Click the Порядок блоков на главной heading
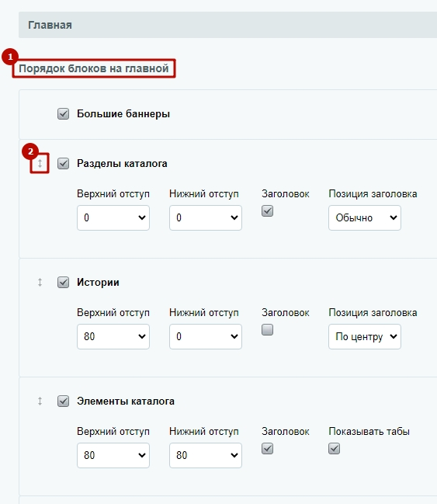This screenshot has height=504, width=437. coord(93,68)
